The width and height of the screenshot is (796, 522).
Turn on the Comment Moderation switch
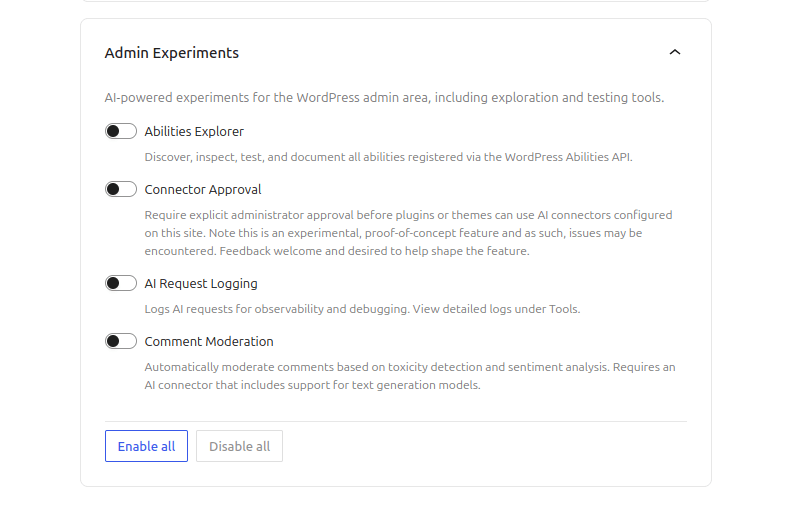121,341
